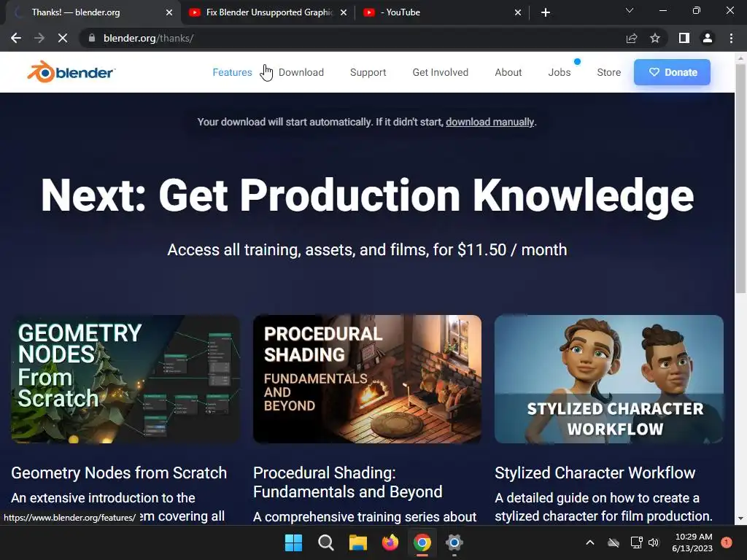The image size is (747, 560).
Task: Click the $11.50 / month subtitle text
Action: tap(368, 249)
